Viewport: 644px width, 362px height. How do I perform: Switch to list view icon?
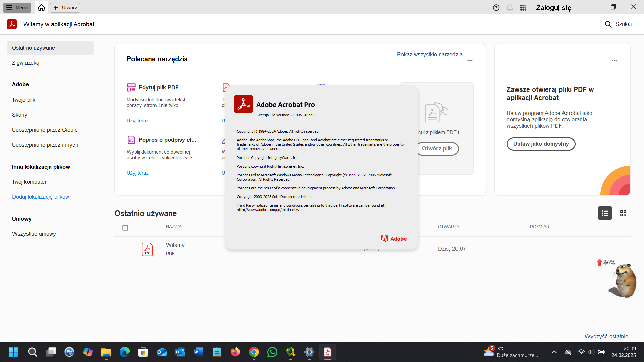pos(605,213)
